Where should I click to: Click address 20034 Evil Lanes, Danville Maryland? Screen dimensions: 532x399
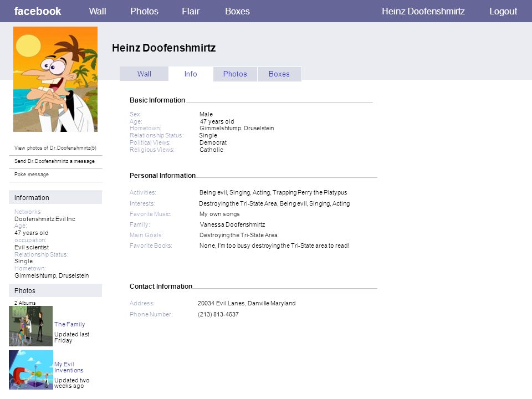tap(247, 303)
